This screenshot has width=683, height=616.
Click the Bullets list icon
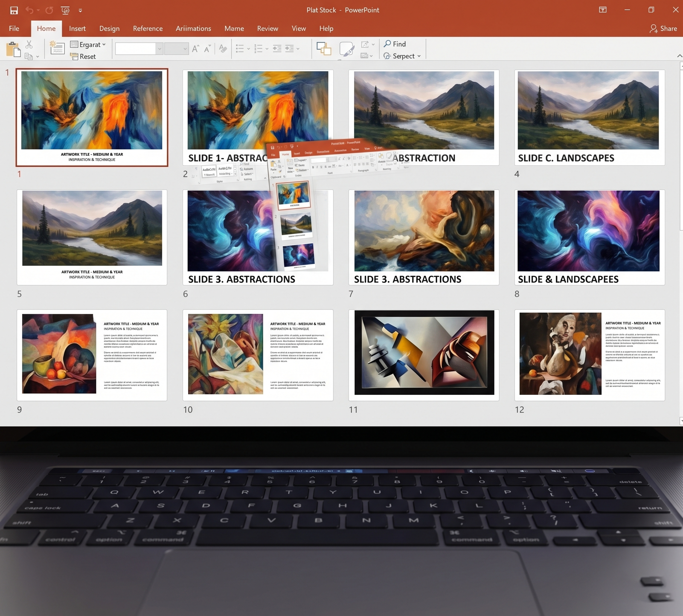click(240, 49)
